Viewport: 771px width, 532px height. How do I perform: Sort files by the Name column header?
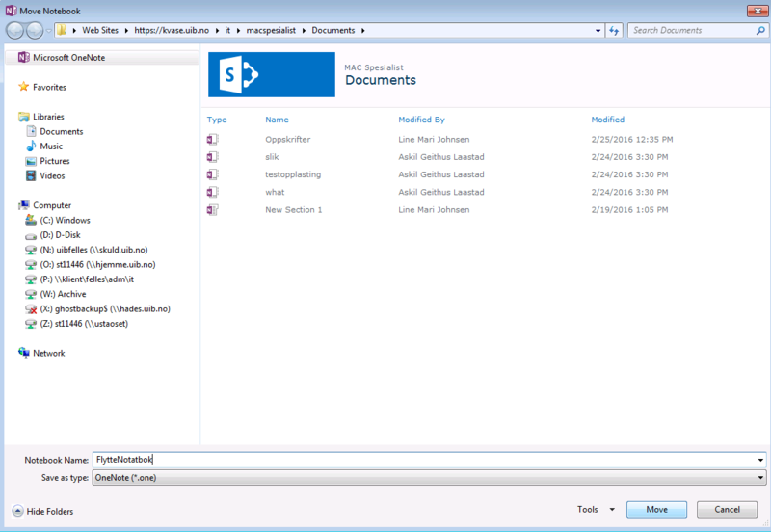pyautogui.click(x=277, y=120)
